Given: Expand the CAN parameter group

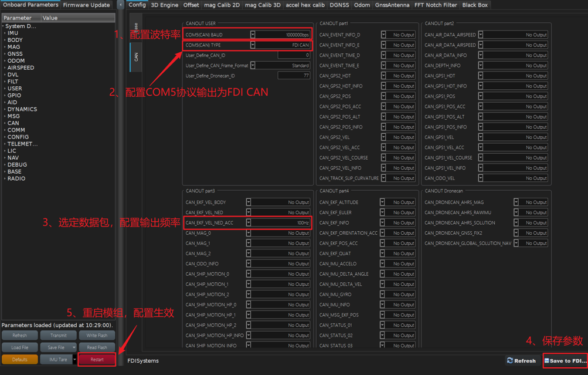Looking at the screenshot, I should coord(5,123).
